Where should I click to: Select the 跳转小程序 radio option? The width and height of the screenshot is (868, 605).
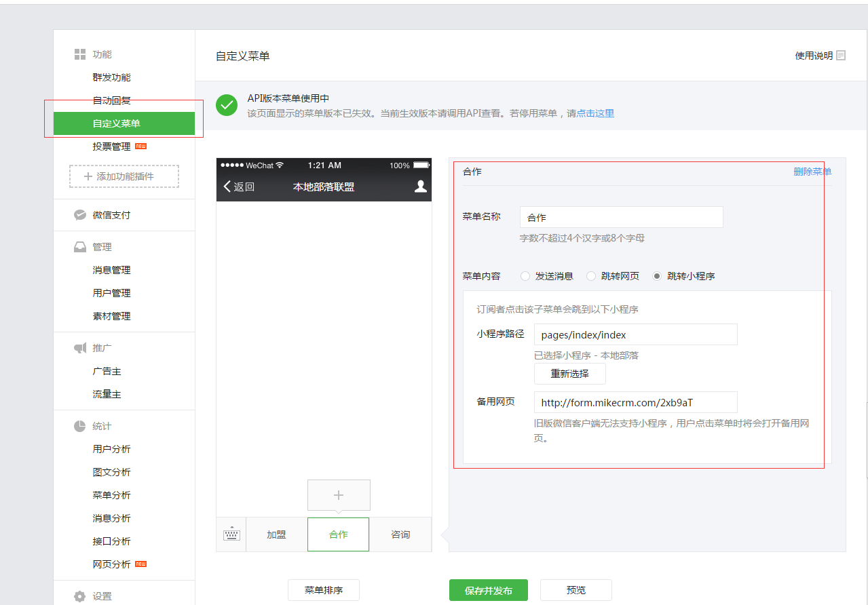click(657, 276)
